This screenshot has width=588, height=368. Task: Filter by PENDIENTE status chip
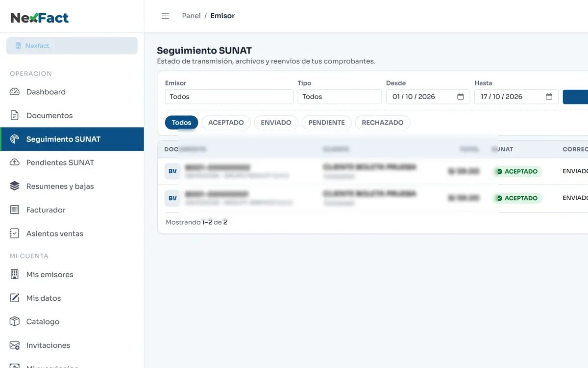point(326,123)
